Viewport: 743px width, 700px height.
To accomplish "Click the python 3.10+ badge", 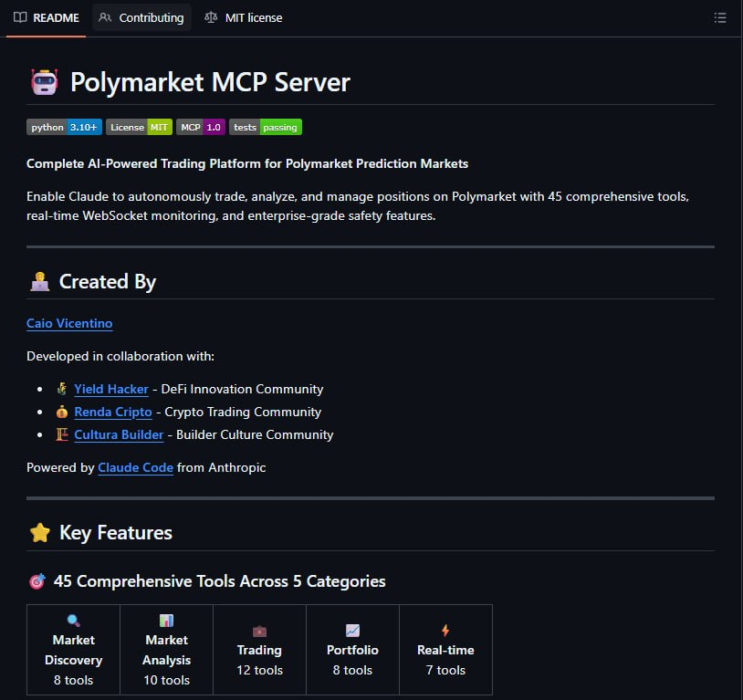I will pyautogui.click(x=65, y=127).
